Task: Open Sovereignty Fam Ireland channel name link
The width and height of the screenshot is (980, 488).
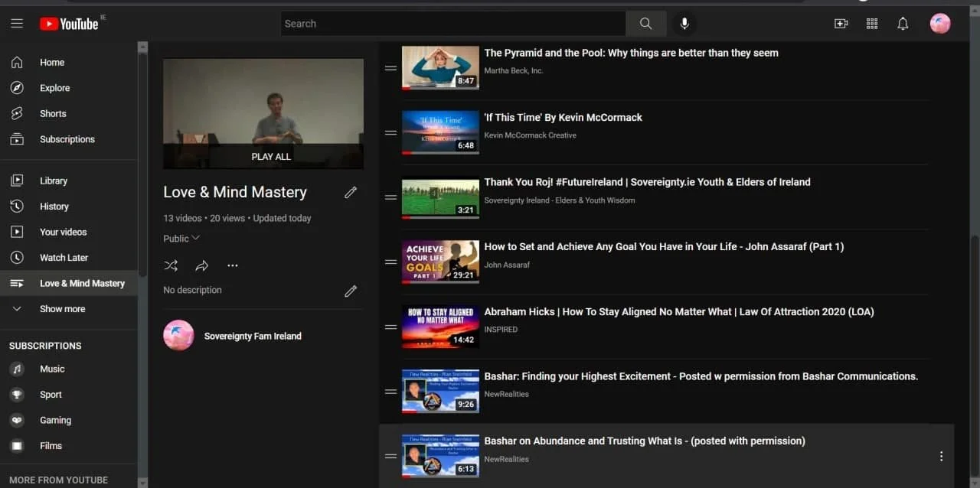Action: pyautogui.click(x=253, y=336)
